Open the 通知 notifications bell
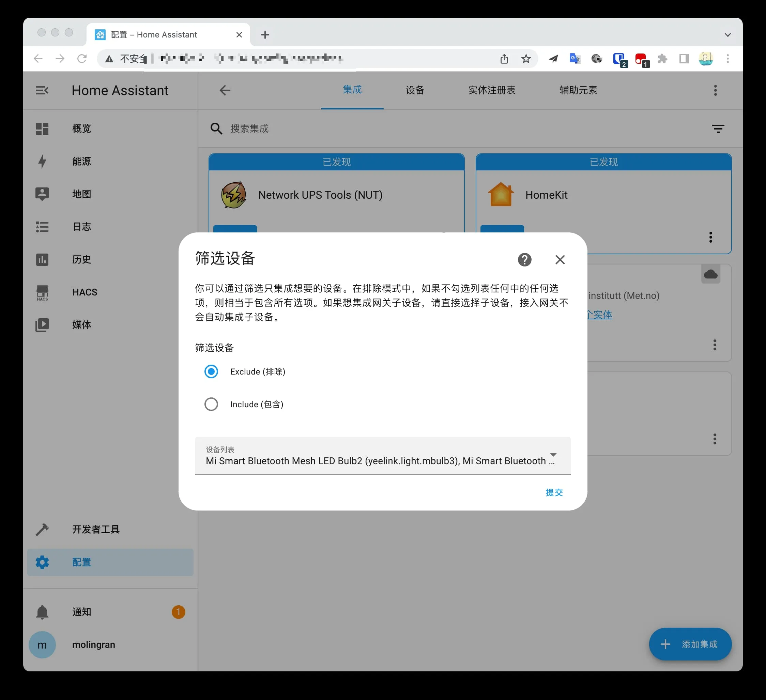This screenshot has height=700, width=766. point(42,612)
